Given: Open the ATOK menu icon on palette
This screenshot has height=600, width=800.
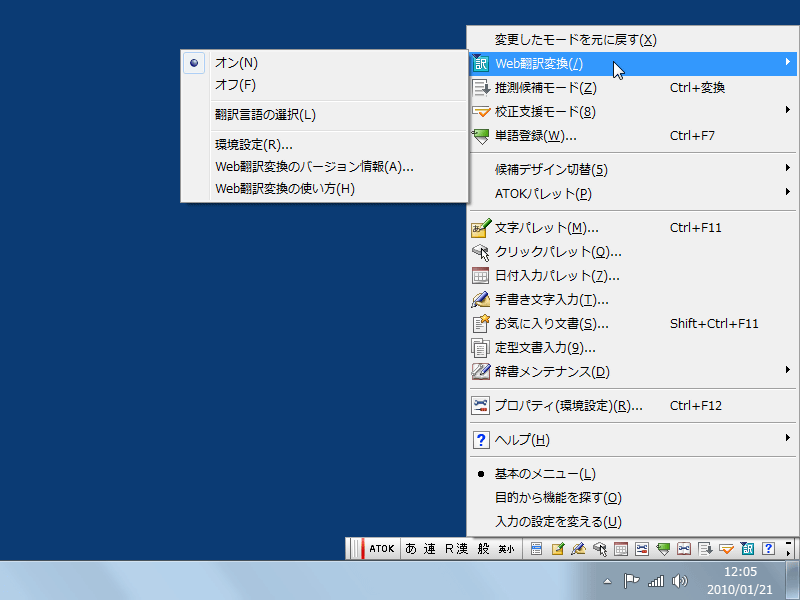Looking at the screenshot, I should (x=536, y=549).
